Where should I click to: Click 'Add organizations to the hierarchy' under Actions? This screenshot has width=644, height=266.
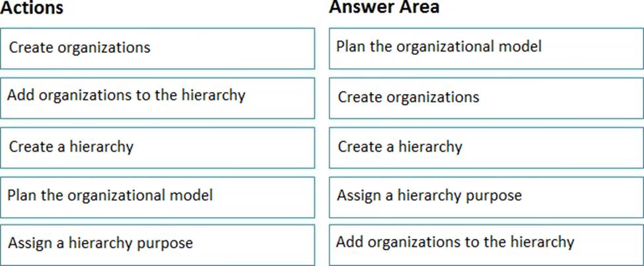coord(157,97)
